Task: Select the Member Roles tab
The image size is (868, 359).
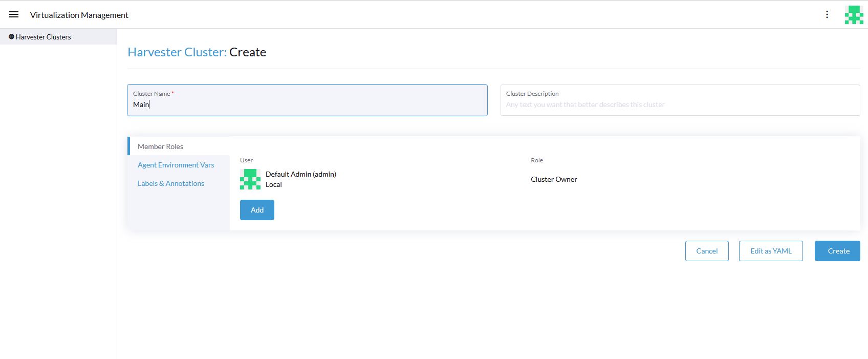Action: click(x=179, y=146)
